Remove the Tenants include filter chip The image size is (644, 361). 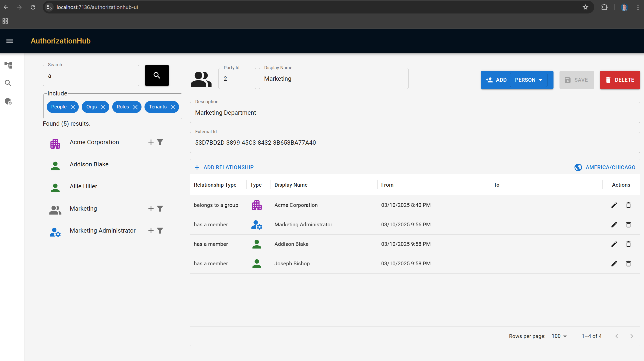click(173, 107)
